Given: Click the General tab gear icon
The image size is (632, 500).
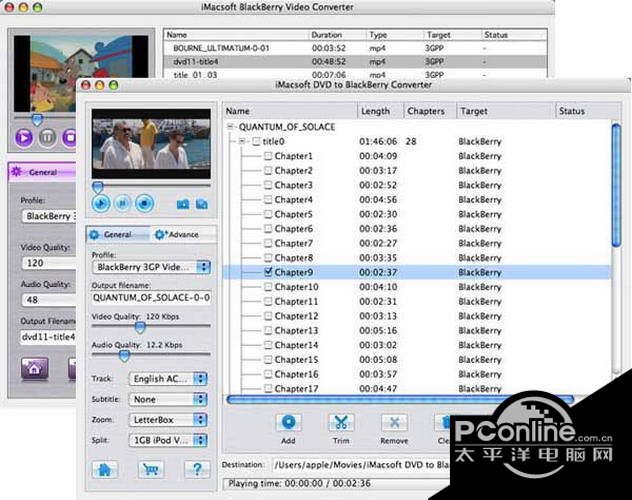Looking at the screenshot, I should coord(94,235).
